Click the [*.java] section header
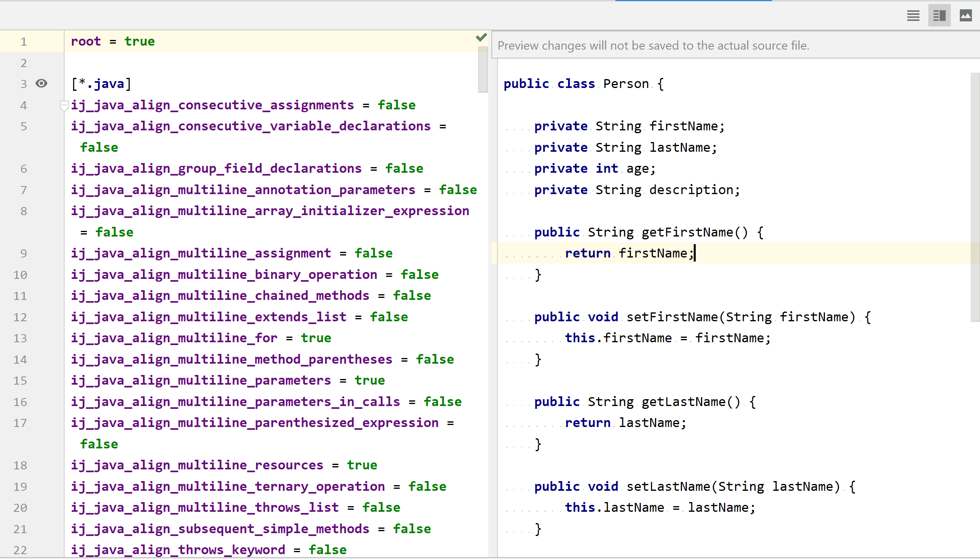980x559 pixels. pyautogui.click(x=101, y=84)
